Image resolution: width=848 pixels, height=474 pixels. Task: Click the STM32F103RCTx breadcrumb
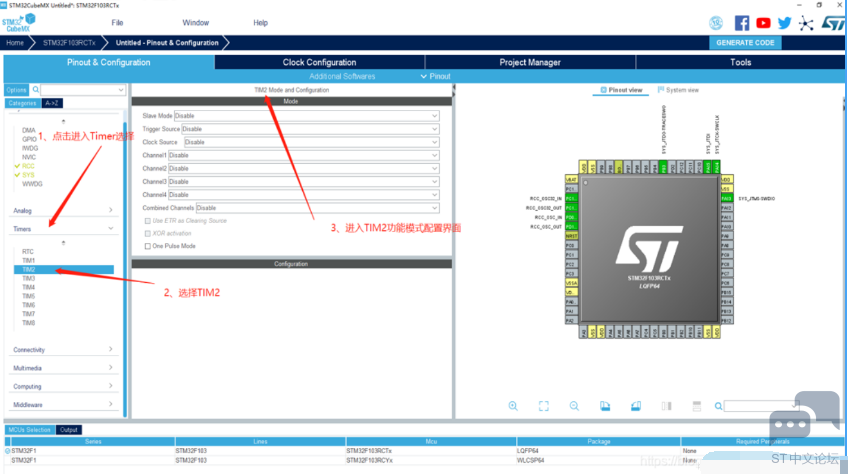69,43
